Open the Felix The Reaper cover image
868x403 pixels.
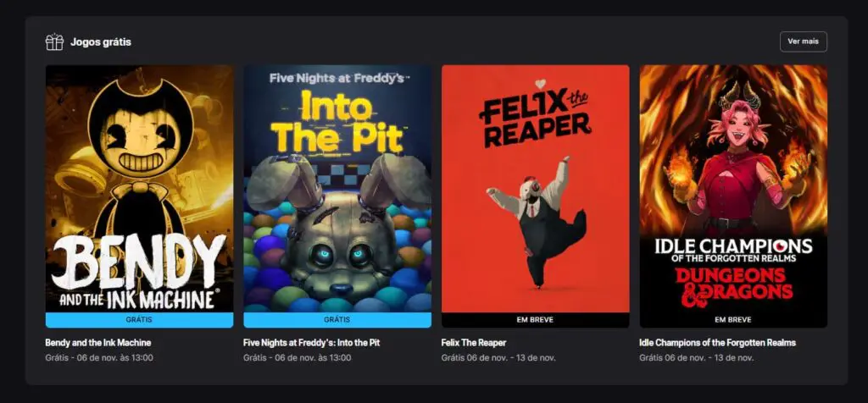click(536, 189)
